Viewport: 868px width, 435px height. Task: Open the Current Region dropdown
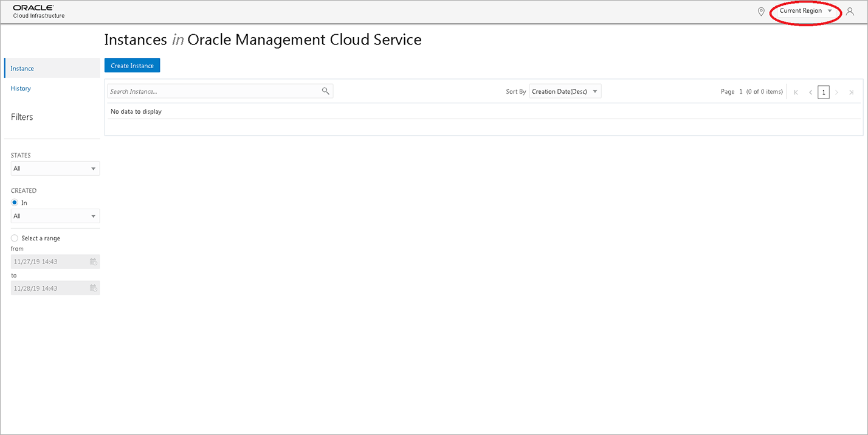pos(806,11)
